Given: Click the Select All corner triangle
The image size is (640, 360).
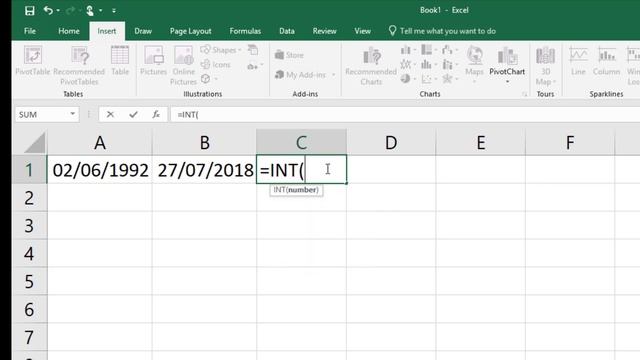Looking at the screenshot, I should coord(35,143).
